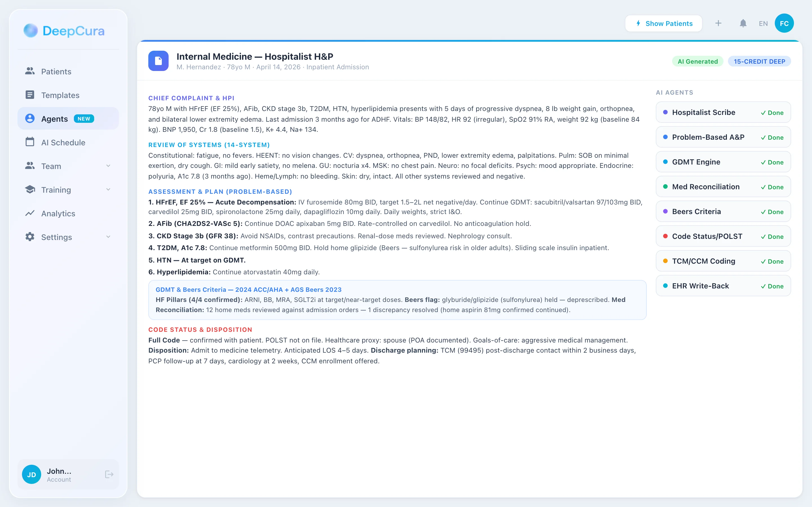Click the plus icon in top bar
This screenshot has width=812, height=507.
pyautogui.click(x=718, y=23)
